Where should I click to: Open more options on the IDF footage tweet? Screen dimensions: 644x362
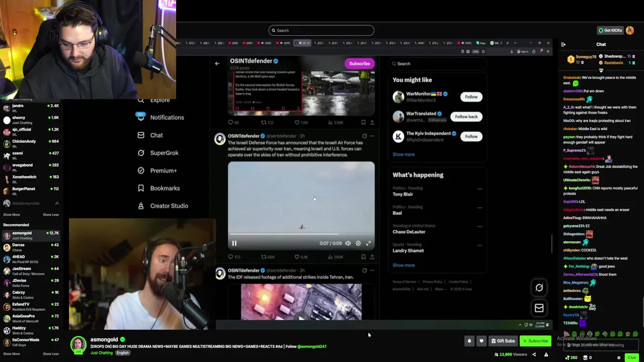(372, 270)
